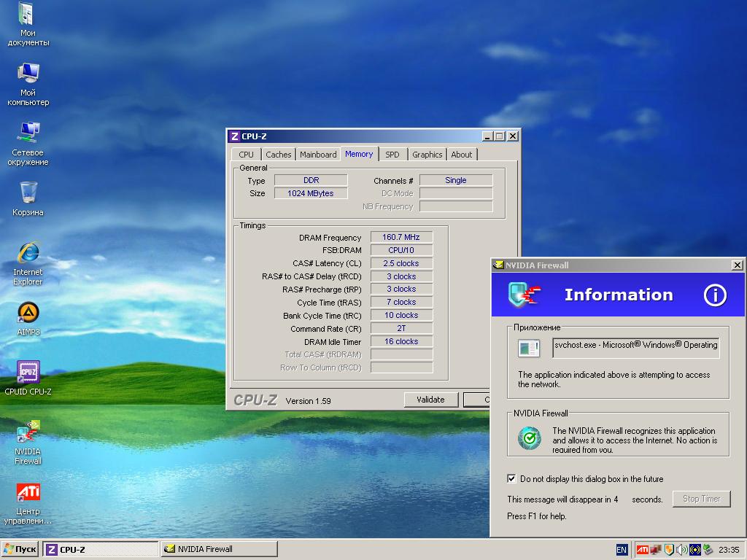This screenshot has width=747, height=560.
Task: Click the FSB:DRAM value CPU/10
Action: (x=402, y=250)
